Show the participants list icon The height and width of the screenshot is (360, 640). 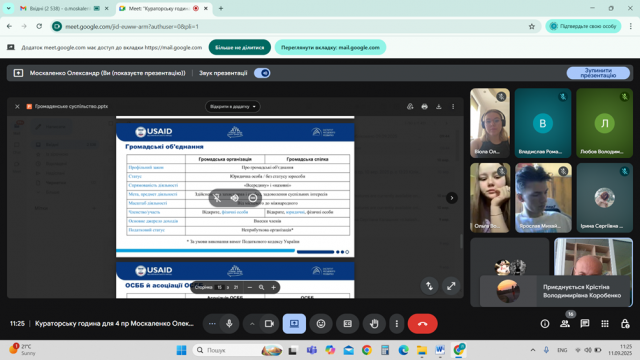565,324
